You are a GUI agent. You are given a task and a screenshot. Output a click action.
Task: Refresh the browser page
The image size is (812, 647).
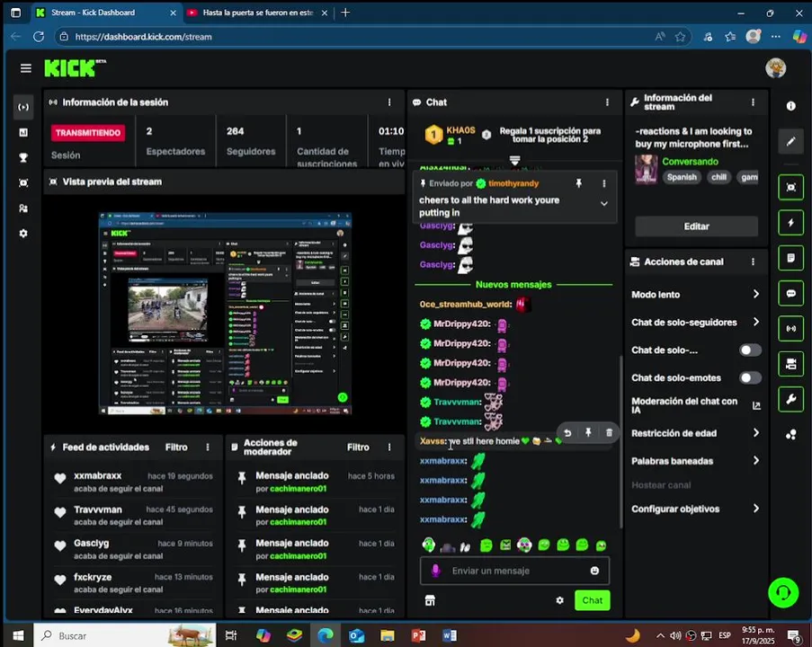click(x=39, y=37)
